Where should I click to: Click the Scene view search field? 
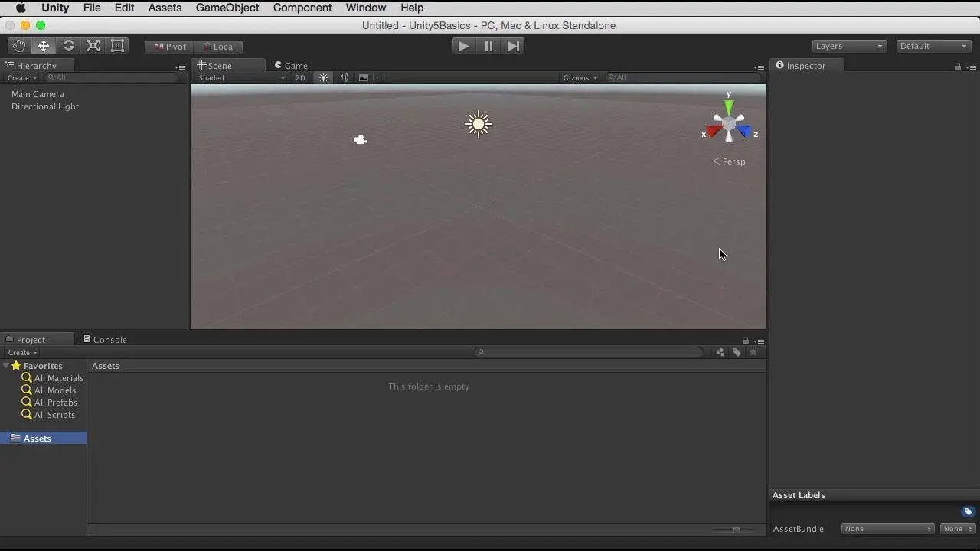682,77
